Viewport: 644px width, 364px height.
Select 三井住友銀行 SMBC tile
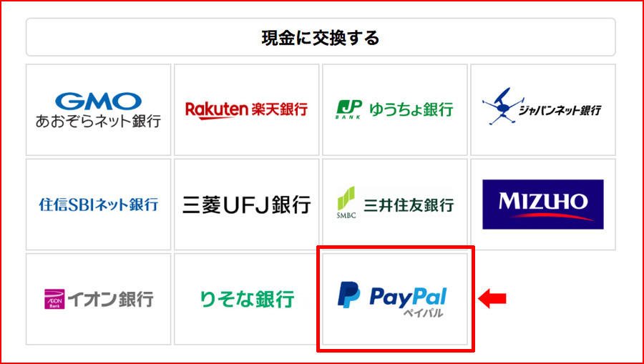click(395, 205)
